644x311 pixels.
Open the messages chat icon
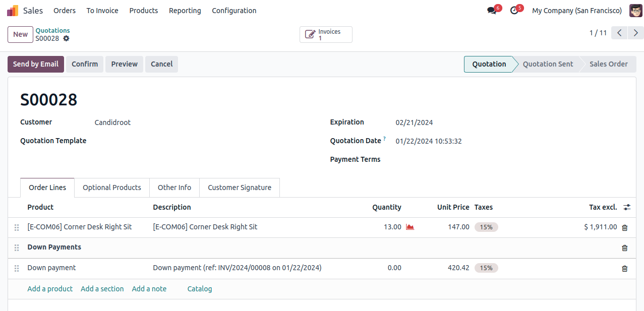click(492, 11)
